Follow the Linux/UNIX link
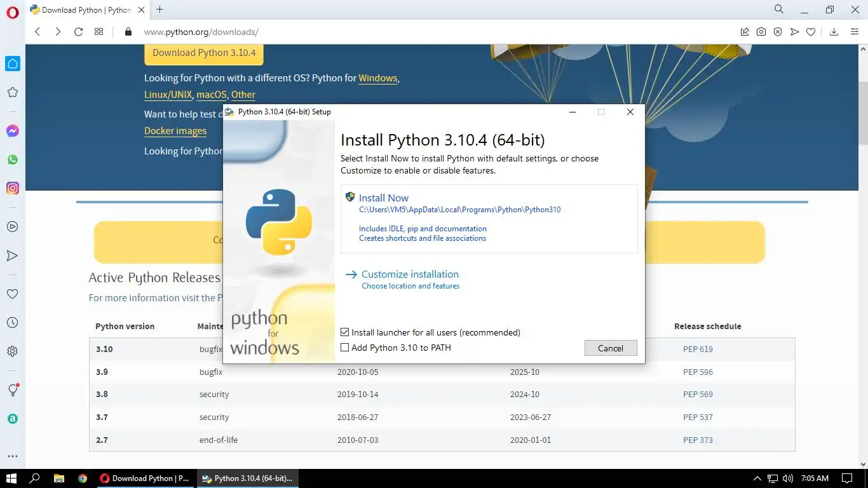The height and width of the screenshot is (488, 868). point(168,95)
